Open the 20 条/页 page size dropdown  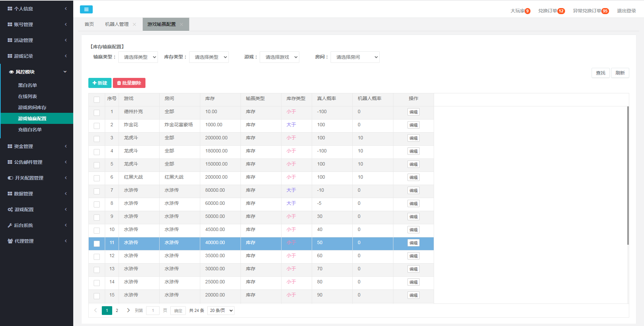click(221, 311)
